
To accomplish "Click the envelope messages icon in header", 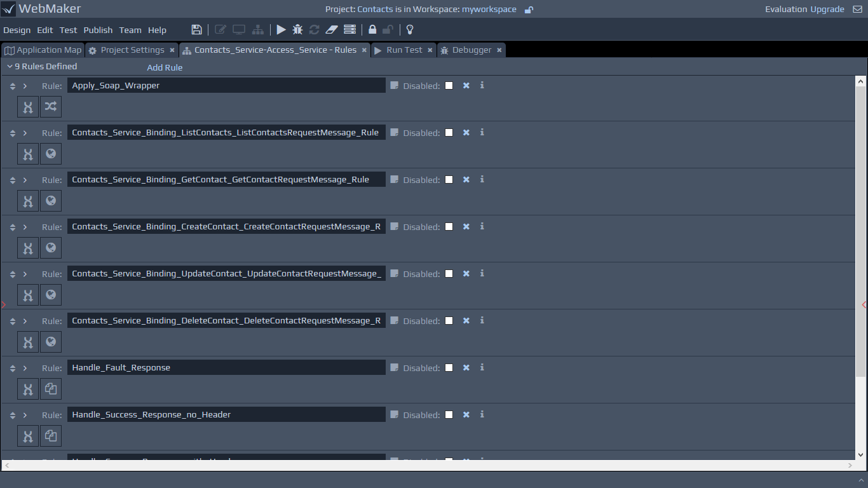I will pyautogui.click(x=857, y=10).
